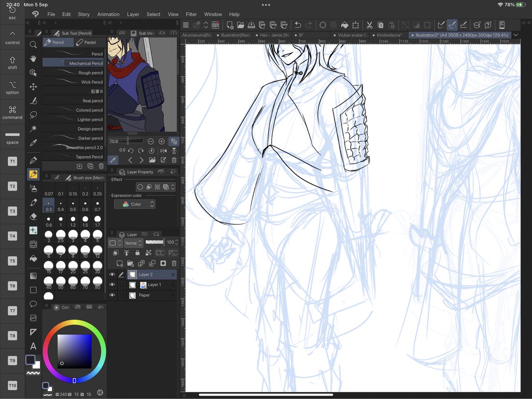Select the Eyedropper tool in toolbar
The width and height of the screenshot is (532, 399).
click(x=33, y=143)
